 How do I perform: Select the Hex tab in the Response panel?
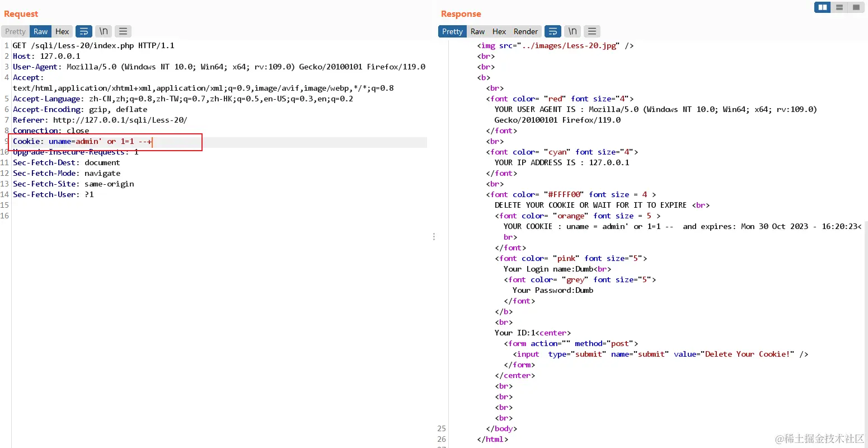coord(499,31)
